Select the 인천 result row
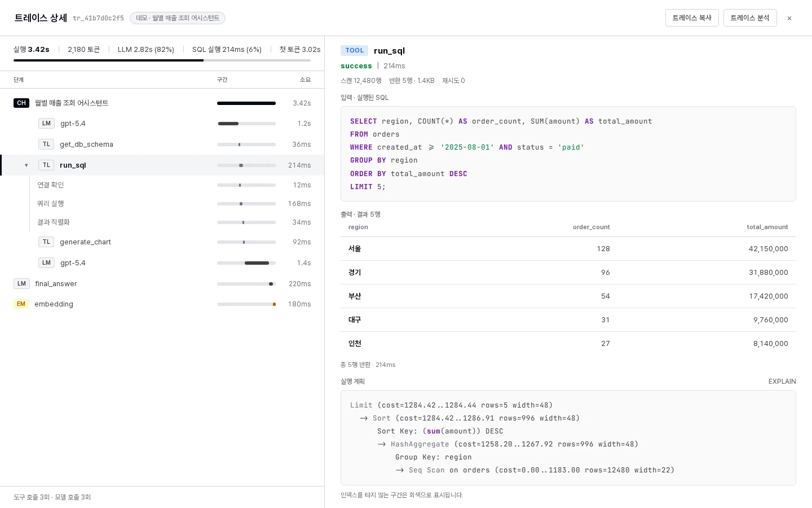Viewport: 812px width, 508px height. tap(568, 344)
